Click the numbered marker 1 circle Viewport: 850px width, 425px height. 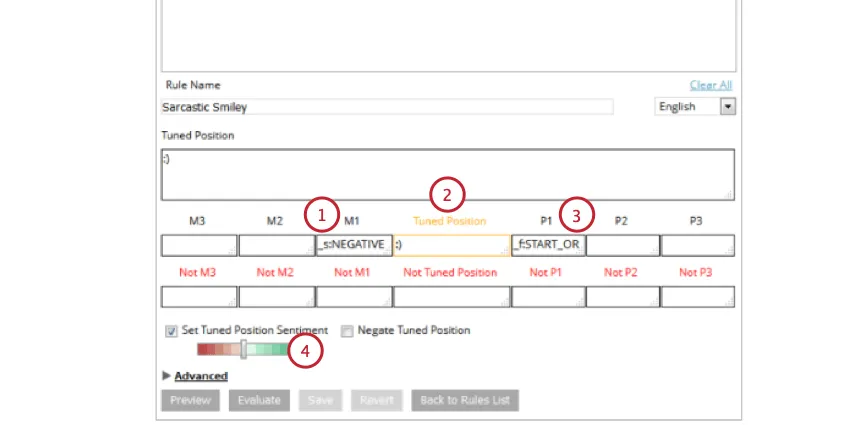321,215
